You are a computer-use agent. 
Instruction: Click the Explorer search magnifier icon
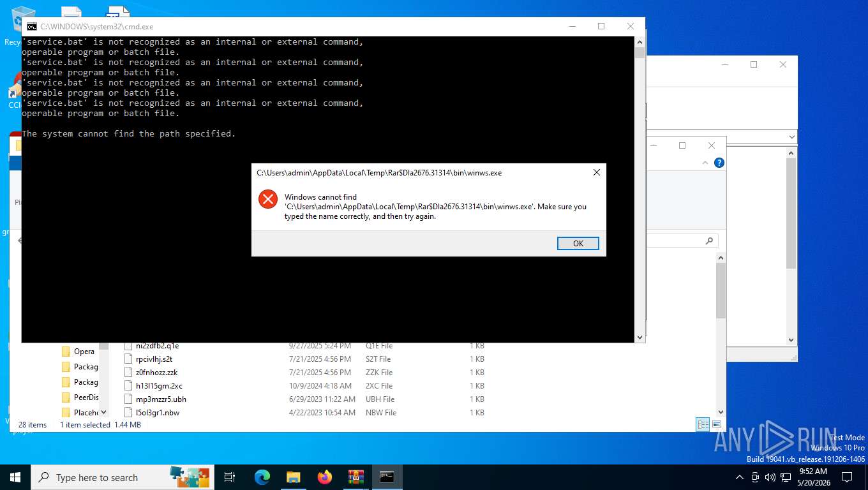pos(709,241)
